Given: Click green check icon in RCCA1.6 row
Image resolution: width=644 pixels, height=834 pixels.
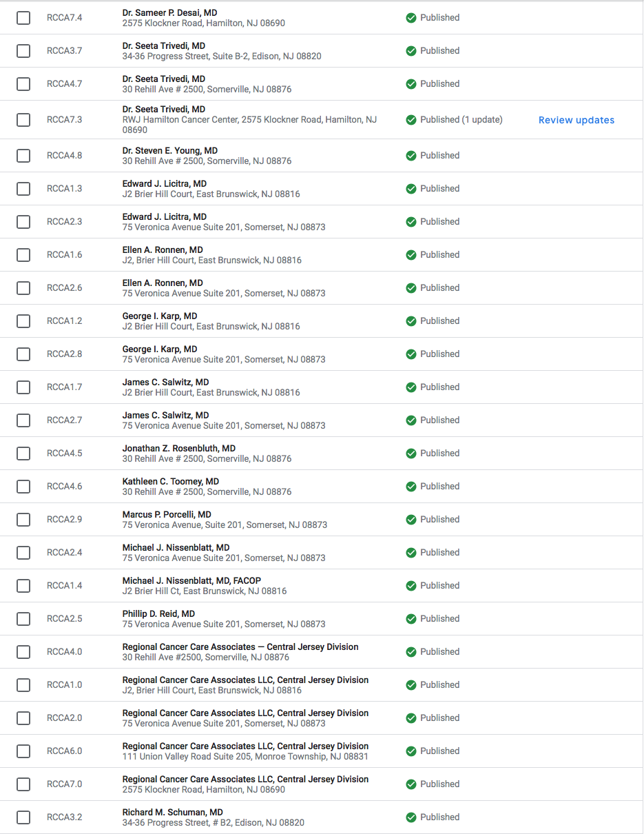Looking at the screenshot, I should [411, 255].
